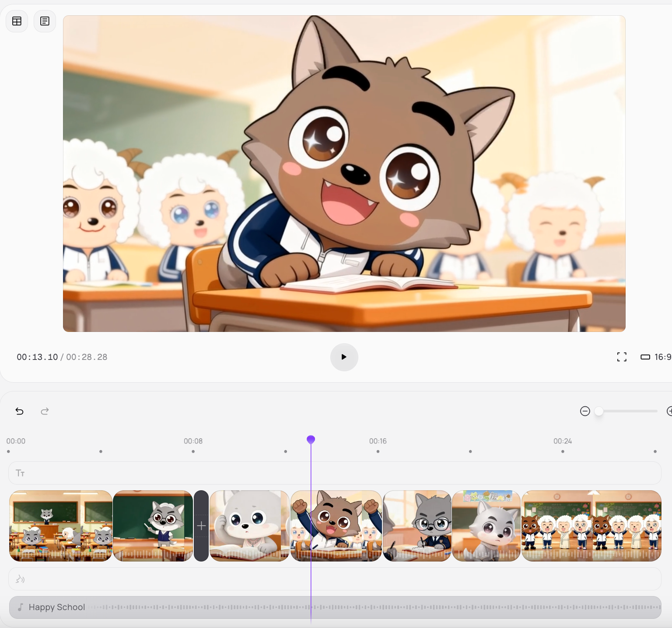
Task: Select the gray wolf with glasses writing clip
Action: [417, 526]
